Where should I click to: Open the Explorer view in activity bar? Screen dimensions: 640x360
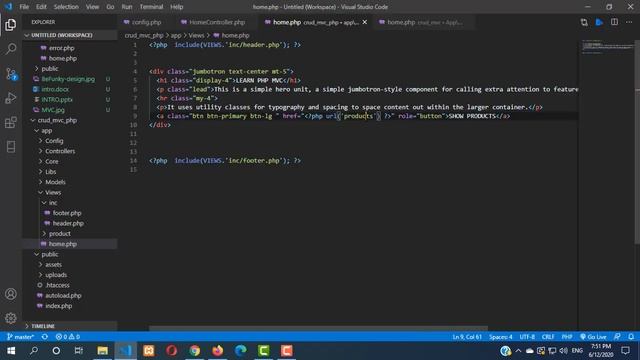11,25
